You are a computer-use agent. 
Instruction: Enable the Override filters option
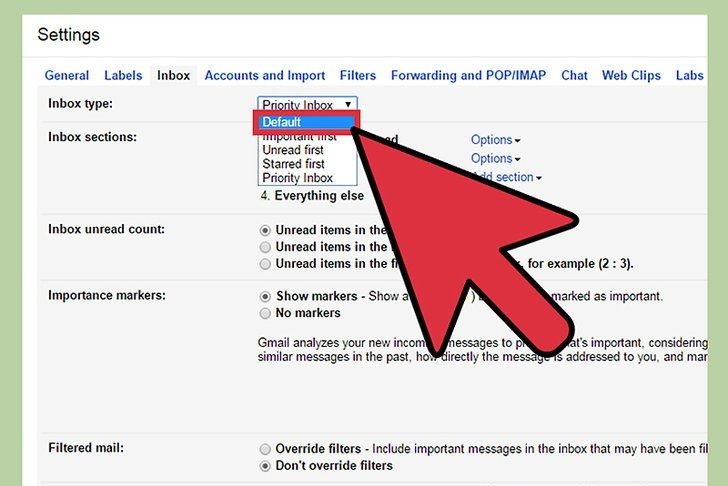click(265, 450)
